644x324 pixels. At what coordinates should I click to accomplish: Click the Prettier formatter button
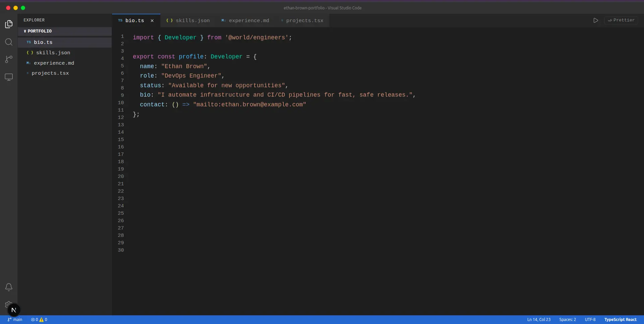tap(621, 20)
